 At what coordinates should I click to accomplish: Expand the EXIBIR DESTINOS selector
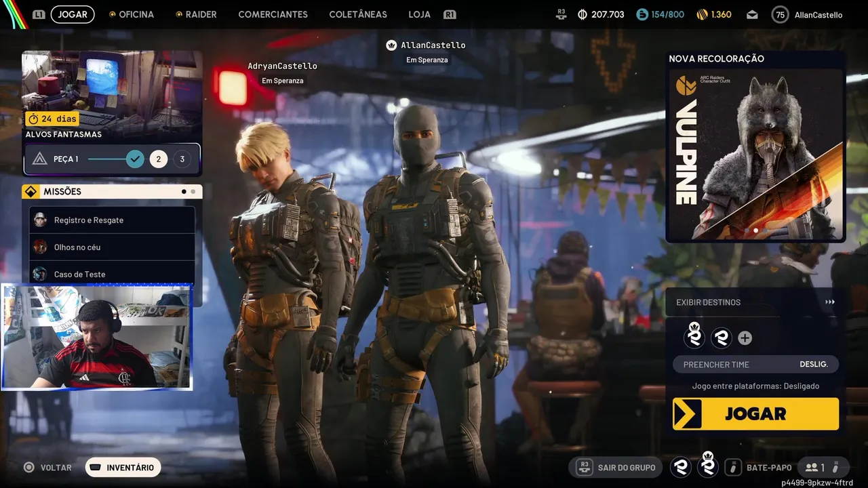[x=755, y=302]
